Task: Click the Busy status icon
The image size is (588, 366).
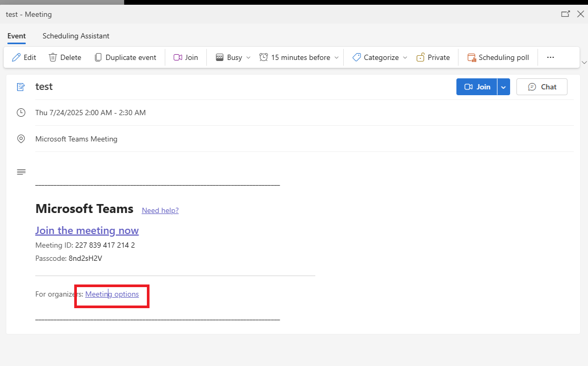Action: tap(220, 57)
